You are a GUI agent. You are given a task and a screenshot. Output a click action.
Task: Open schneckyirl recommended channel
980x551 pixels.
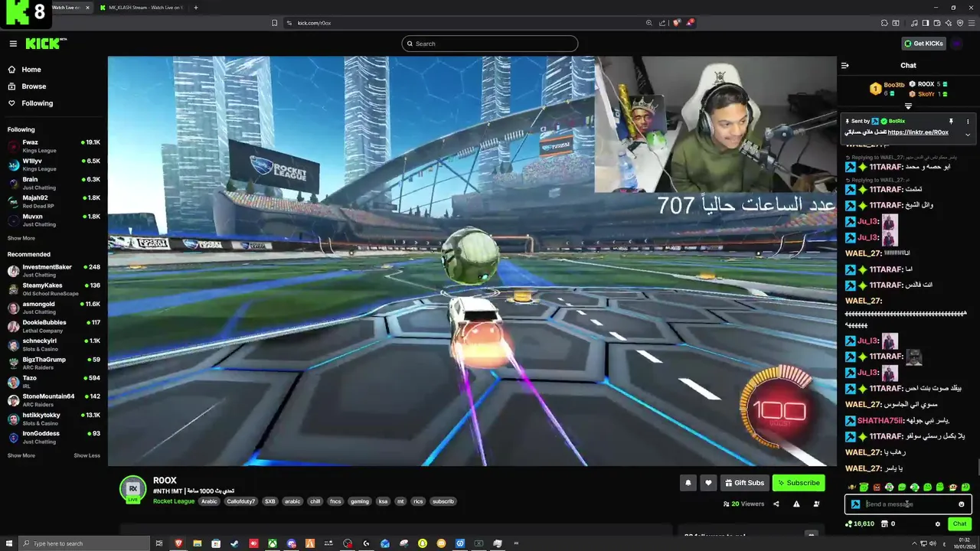coord(54,344)
